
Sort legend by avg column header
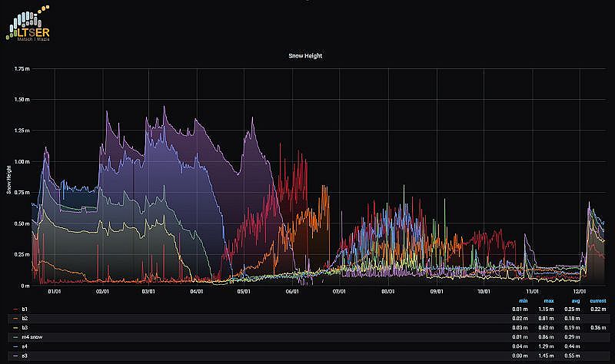573,300
